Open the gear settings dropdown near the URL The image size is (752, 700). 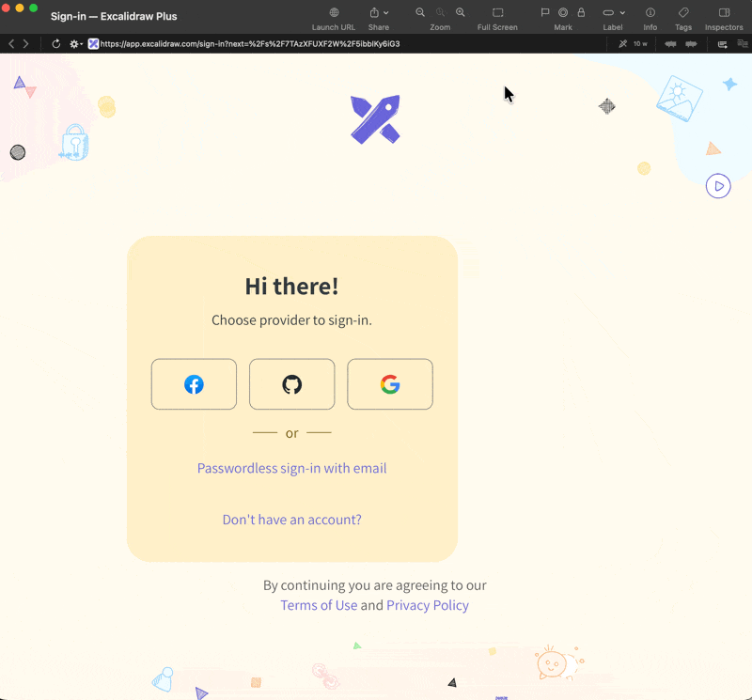(75, 44)
